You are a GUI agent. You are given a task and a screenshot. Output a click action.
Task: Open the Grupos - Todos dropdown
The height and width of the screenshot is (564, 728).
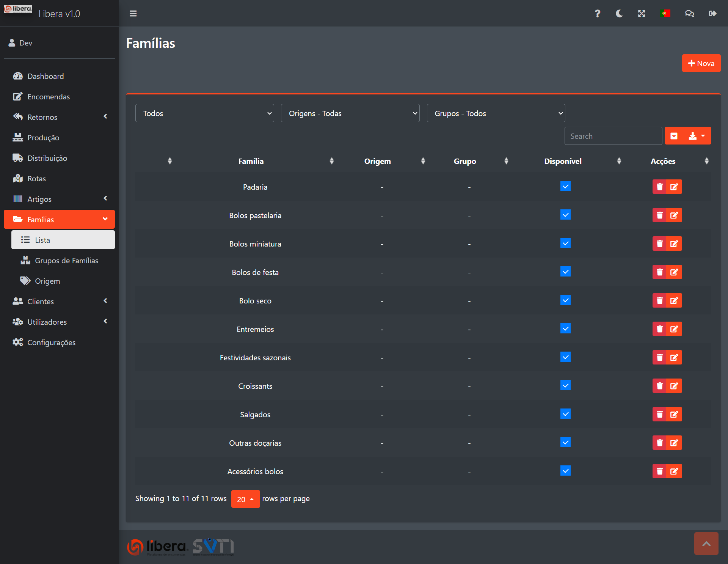[496, 113]
